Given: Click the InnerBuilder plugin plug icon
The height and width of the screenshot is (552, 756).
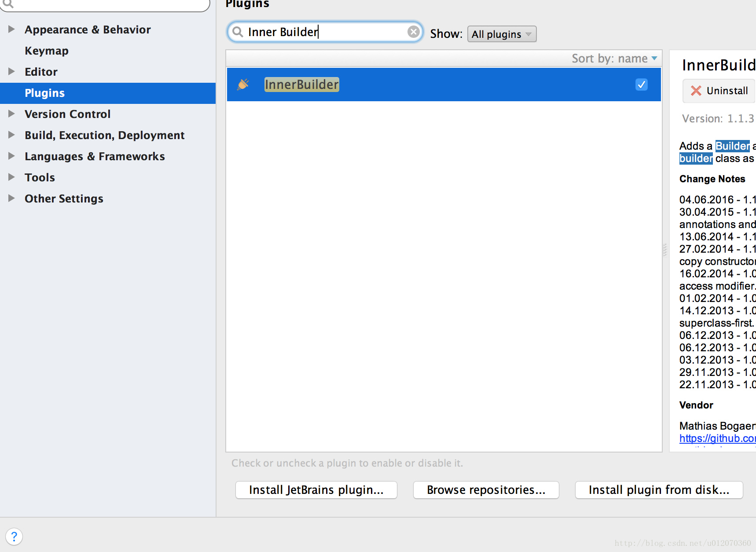Looking at the screenshot, I should tap(243, 84).
